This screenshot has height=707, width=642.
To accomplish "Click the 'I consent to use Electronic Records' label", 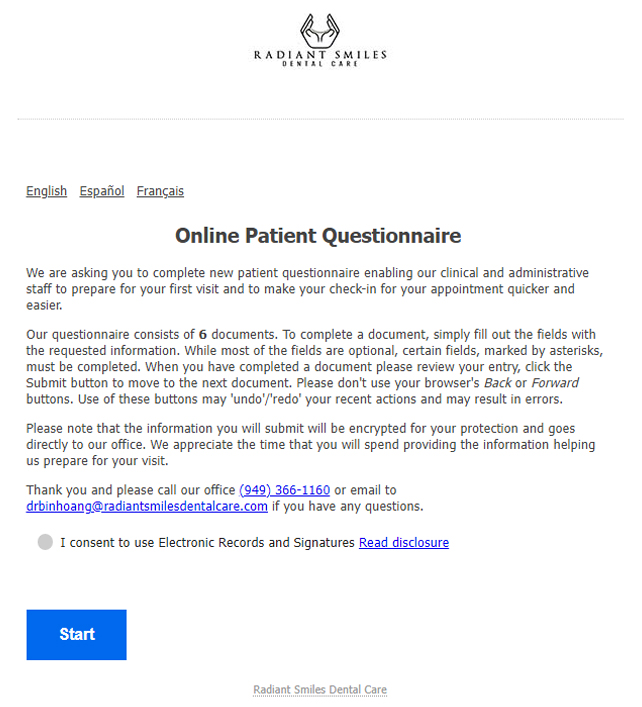I will (207, 542).
